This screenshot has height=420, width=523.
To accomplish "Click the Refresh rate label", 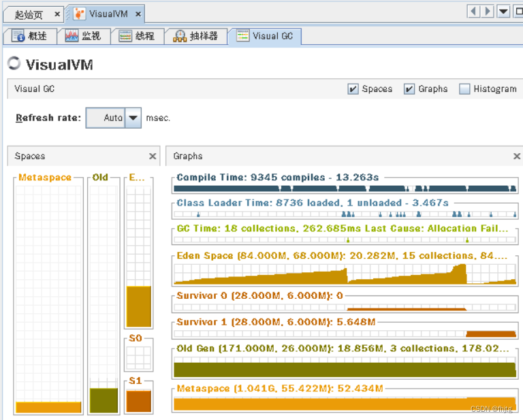I will [x=48, y=118].
